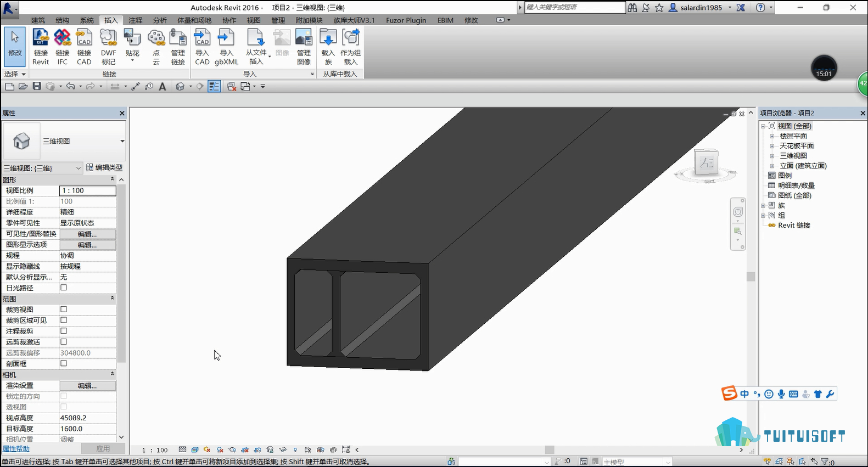
Task: Save the project from the quick access toolbar
Action: 37,86
